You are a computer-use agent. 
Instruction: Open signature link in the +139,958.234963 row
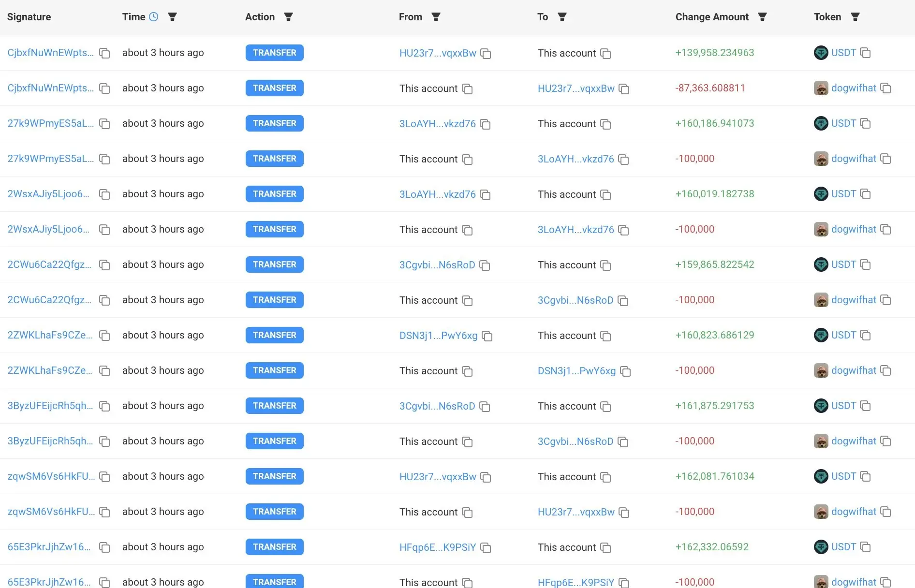point(51,53)
